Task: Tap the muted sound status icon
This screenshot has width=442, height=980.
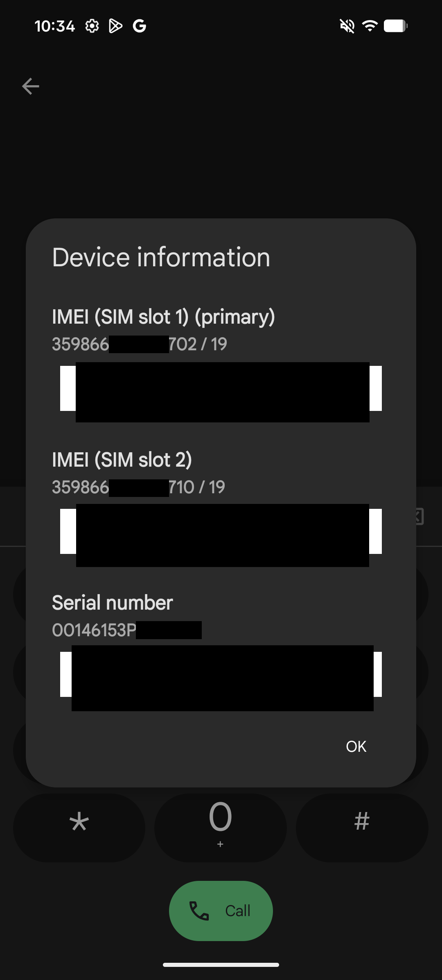Action: tap(347, 26)
